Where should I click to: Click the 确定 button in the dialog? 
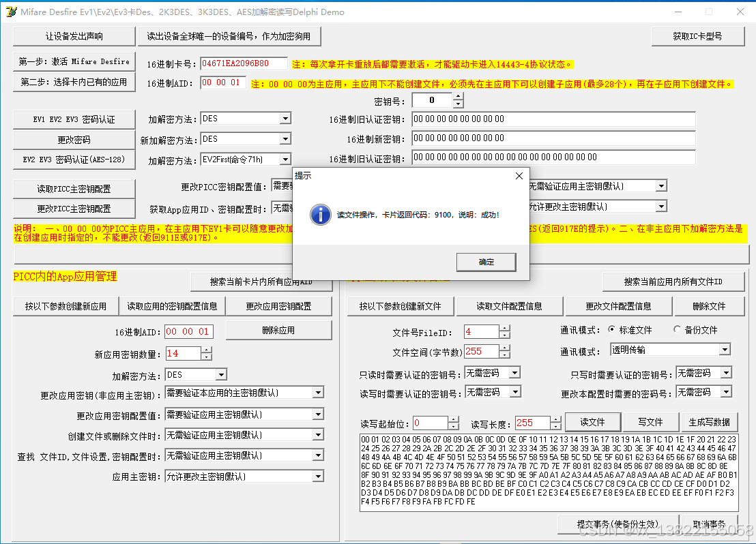486,262
